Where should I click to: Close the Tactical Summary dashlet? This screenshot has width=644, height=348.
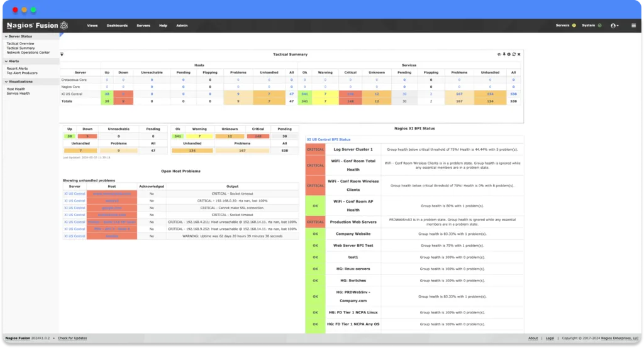(x=519, y=54)
